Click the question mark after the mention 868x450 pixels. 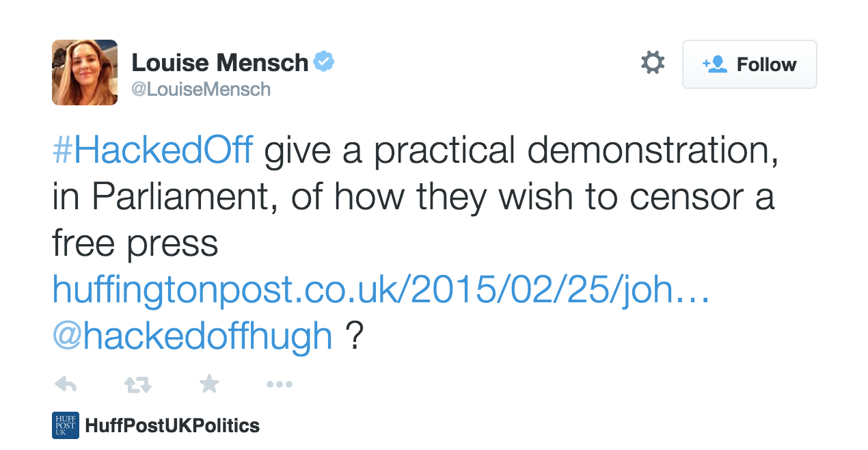pyautogui.click(x=353, y=336)
